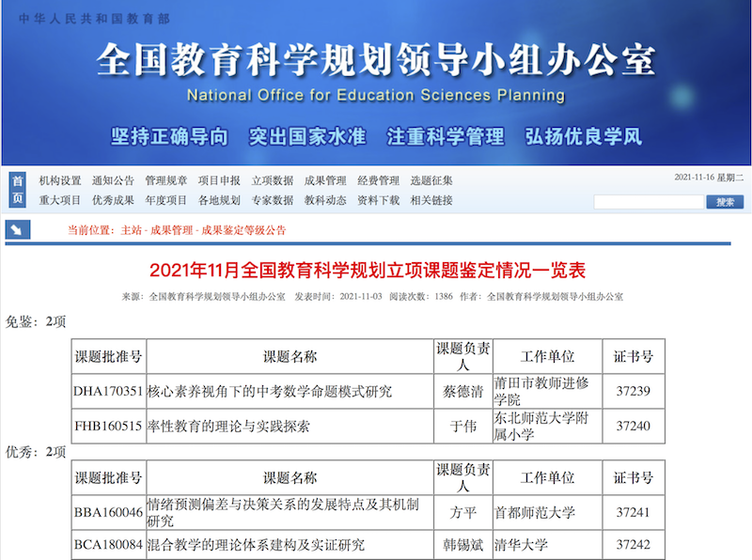Screen dimensions: 752x560
Task: Open 专家数据 navigation link
Action: [x=273, y=200]
